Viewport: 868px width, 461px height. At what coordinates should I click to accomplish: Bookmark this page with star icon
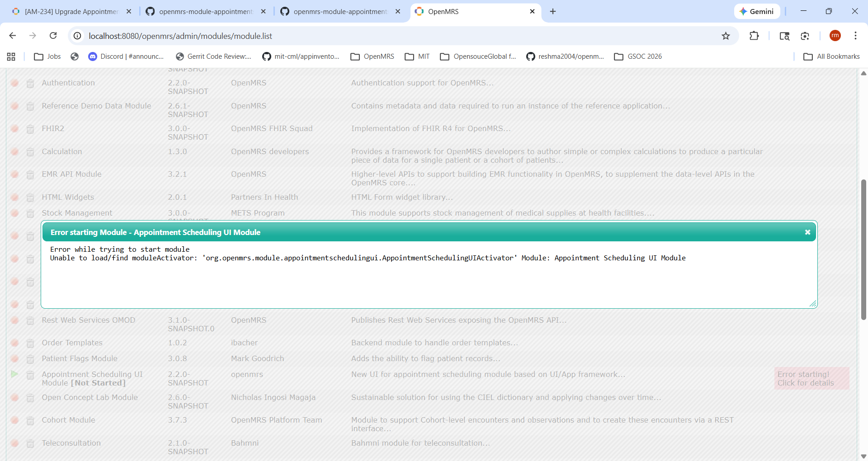[x=726, y=36]
